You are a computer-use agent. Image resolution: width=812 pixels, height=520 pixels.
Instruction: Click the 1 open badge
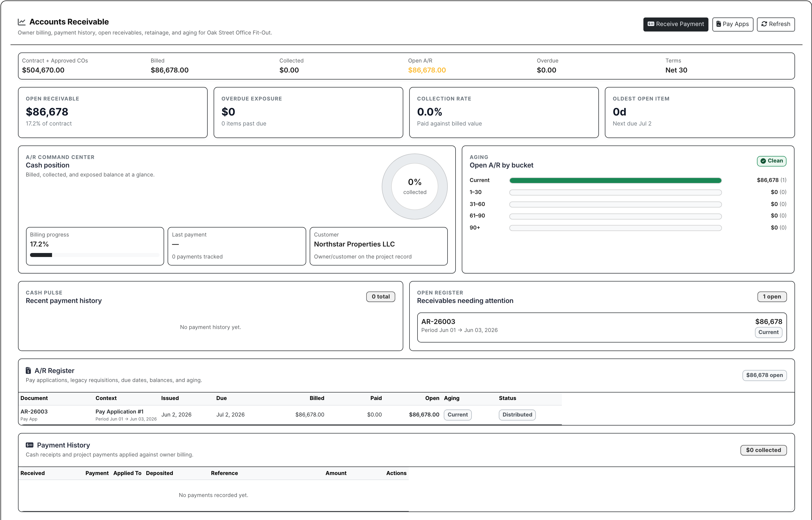[x=772, y=296]
